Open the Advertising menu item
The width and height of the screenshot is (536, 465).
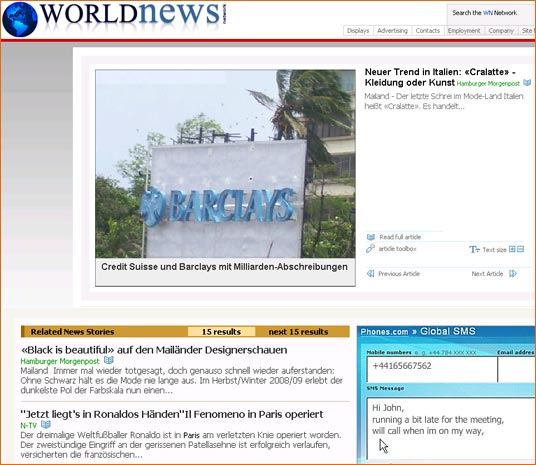[x=392, y=31]
